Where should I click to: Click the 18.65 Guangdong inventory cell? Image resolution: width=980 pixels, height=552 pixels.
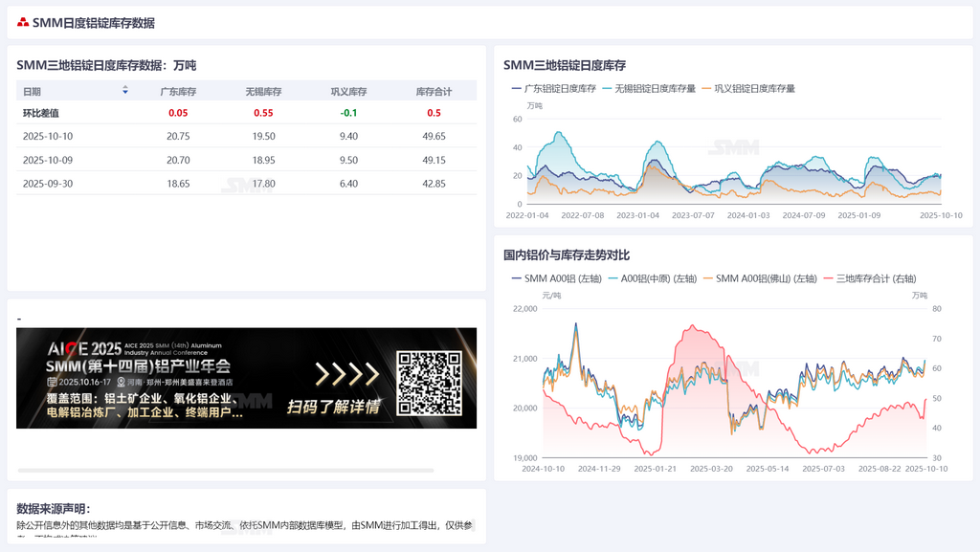pyautogui.click(x=178, y=184)
